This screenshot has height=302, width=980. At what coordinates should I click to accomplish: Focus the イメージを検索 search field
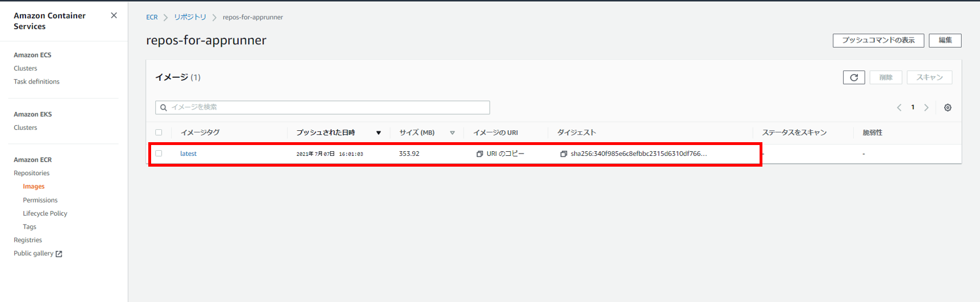coord(323,107)
